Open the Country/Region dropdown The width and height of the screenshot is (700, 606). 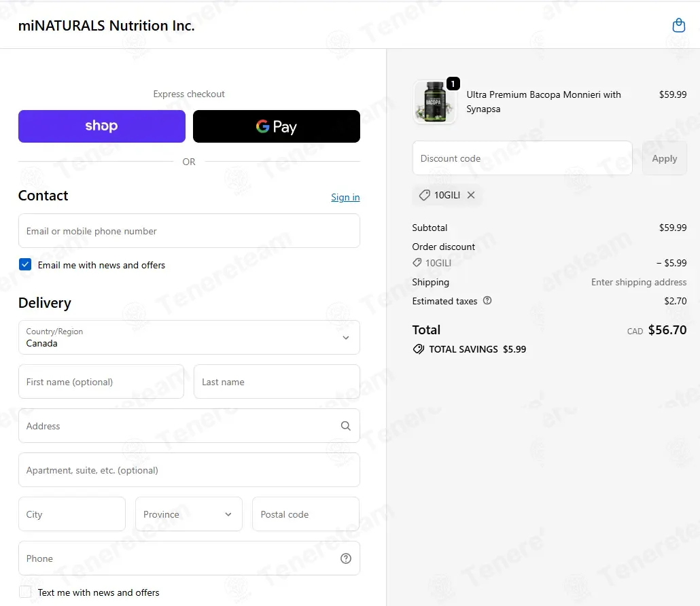[189, 338]
